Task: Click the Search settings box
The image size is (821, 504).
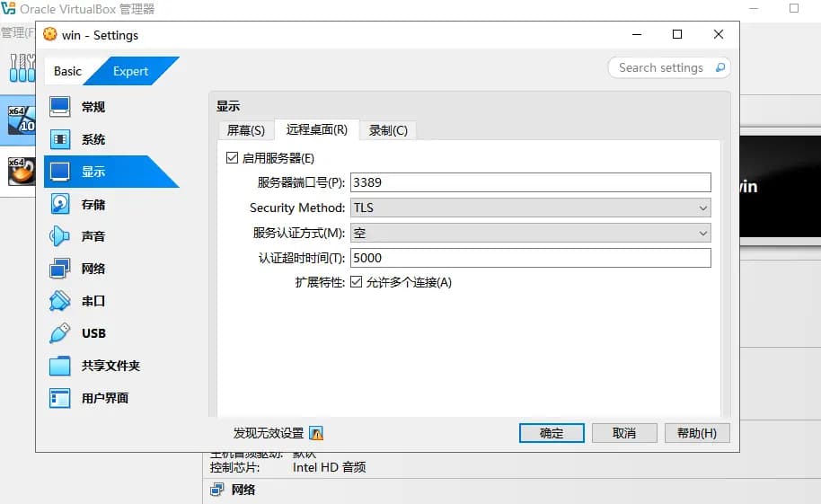Action: click(668, 67)
